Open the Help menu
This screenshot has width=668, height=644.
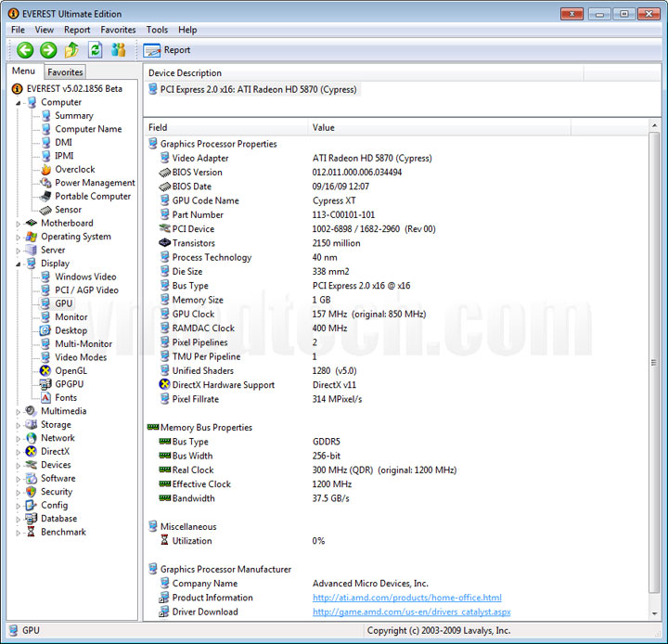pyautogui.click(x=187, y=30)
